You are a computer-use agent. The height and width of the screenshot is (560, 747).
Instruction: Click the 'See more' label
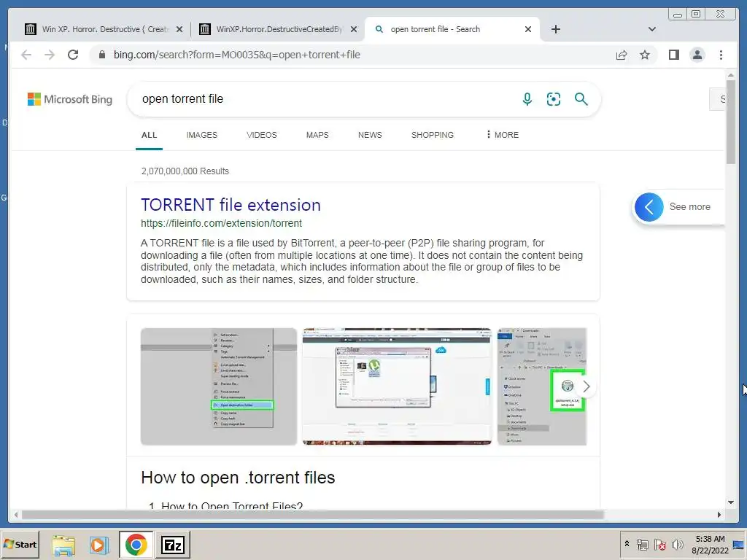[689, 206]
